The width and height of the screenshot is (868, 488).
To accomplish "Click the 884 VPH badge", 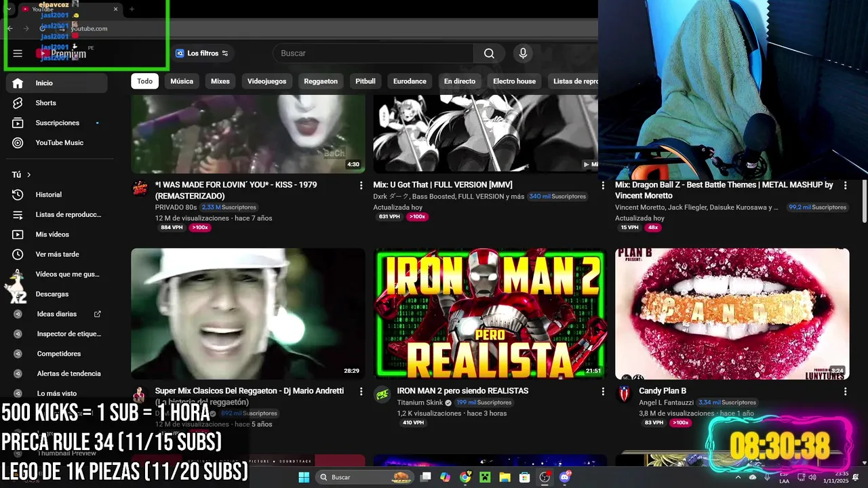I will coord(172,228).
